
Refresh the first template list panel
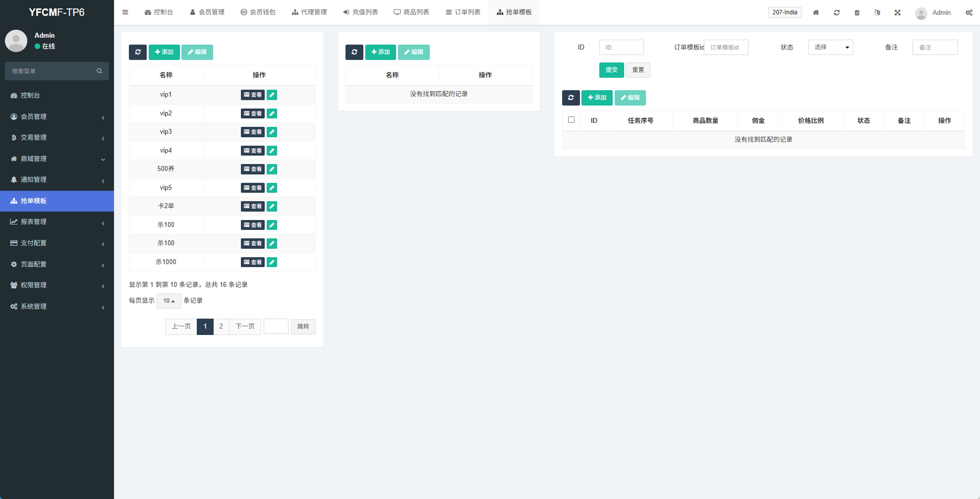point(138,52)
